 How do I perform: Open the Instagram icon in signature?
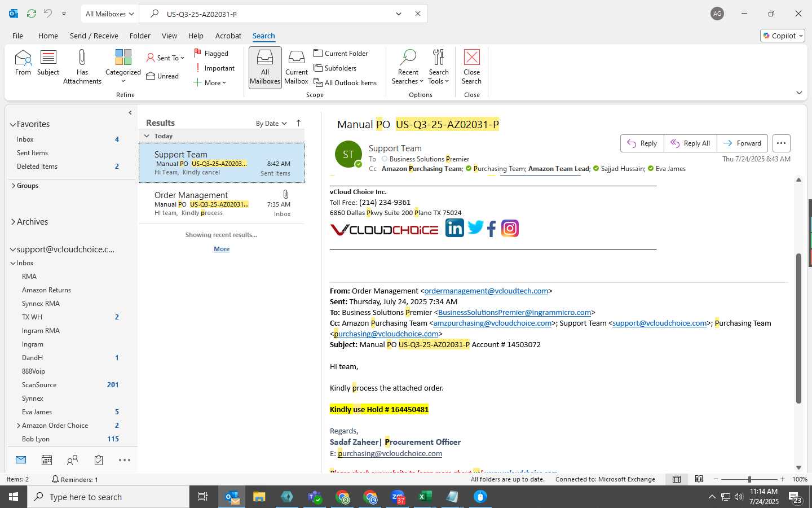coord(510,228)
